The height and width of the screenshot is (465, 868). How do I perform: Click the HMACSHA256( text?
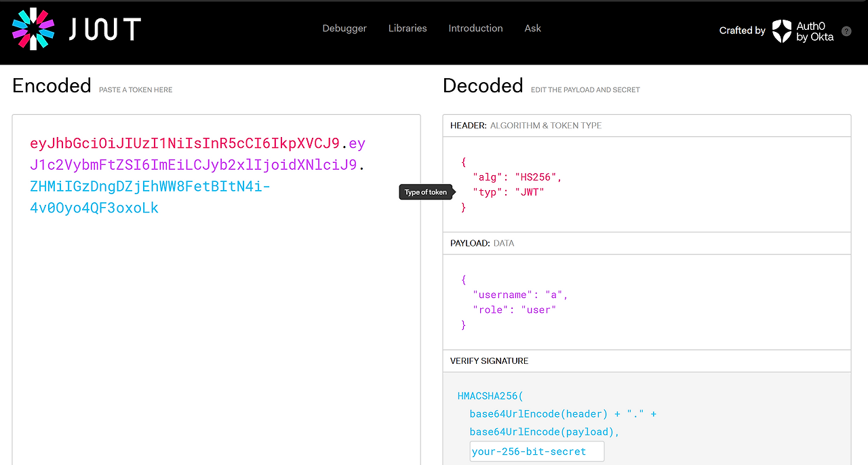(x=491, y=396)
